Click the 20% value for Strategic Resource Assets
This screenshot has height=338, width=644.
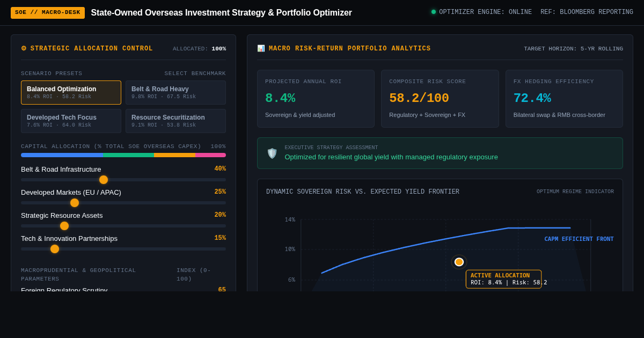coord(220,215)
